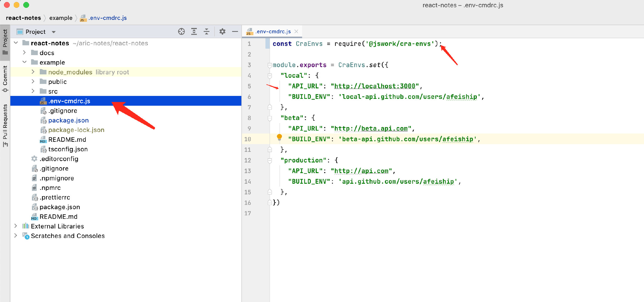Open the Commit tool window sidebar tab
Viewport: 644px width, 302px height.
5,79
